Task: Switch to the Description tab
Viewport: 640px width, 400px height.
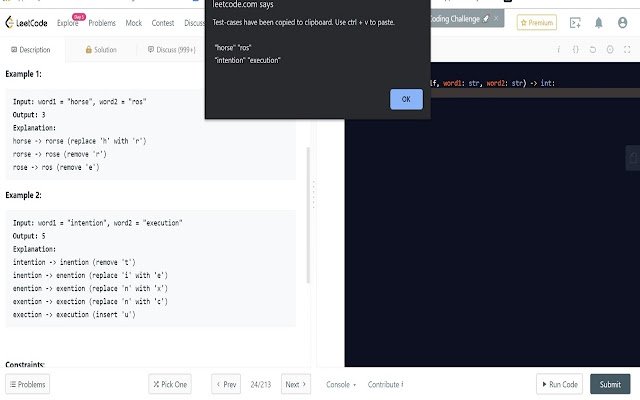Action: point(31,50)
